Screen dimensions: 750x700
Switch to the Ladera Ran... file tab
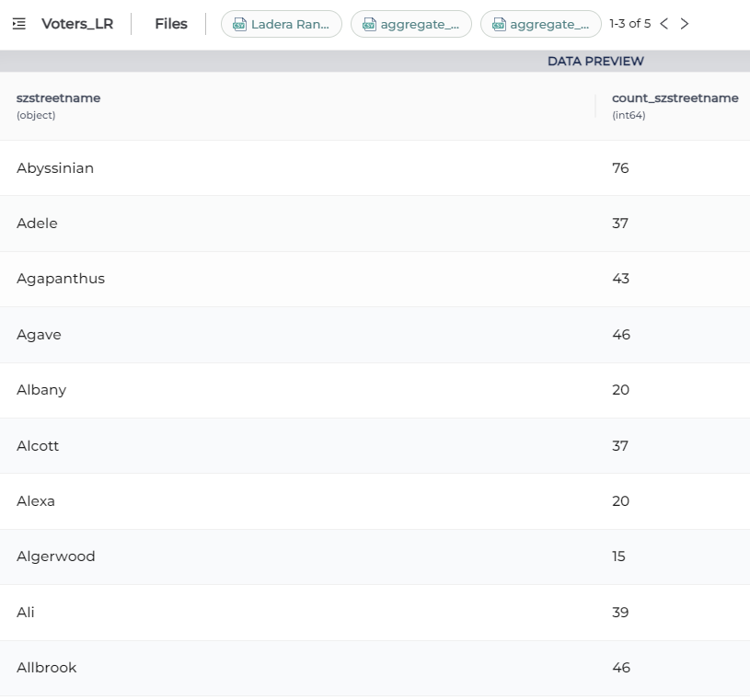click(x=289, y=24)
